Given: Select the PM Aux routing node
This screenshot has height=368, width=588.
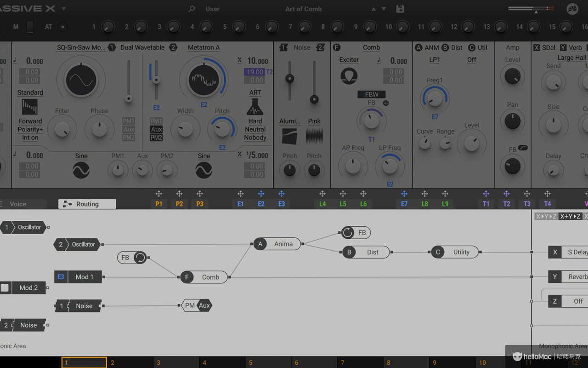Looking at the screenshot, I should click(197, 305).
